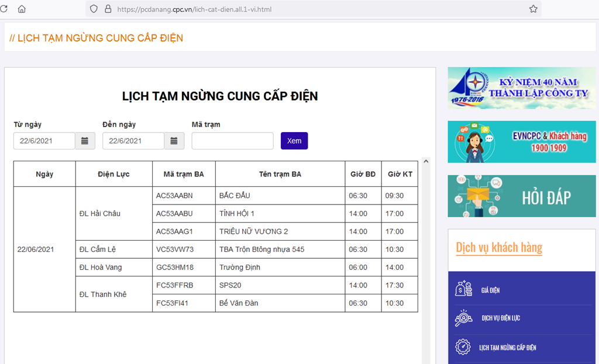Screen dimensions: 599x364
Task: Open the tracking protection shield icon
Action: [94, 9]
